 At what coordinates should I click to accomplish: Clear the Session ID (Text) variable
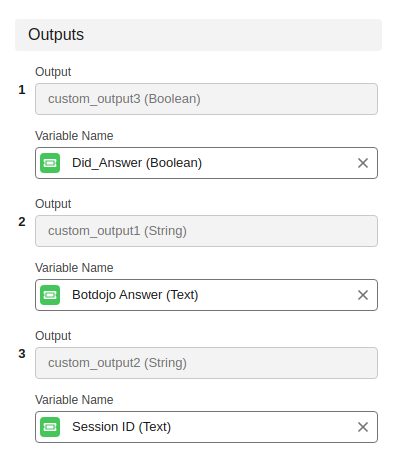click(x=363, y=427)
